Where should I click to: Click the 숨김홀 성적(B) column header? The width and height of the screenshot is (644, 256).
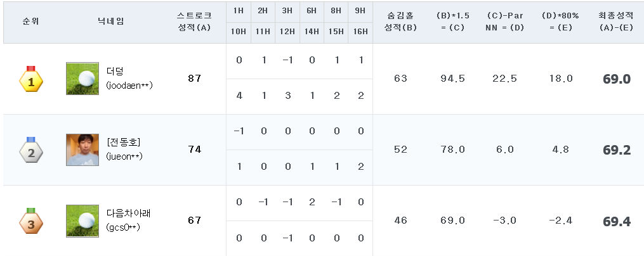[x=401, y=21]
